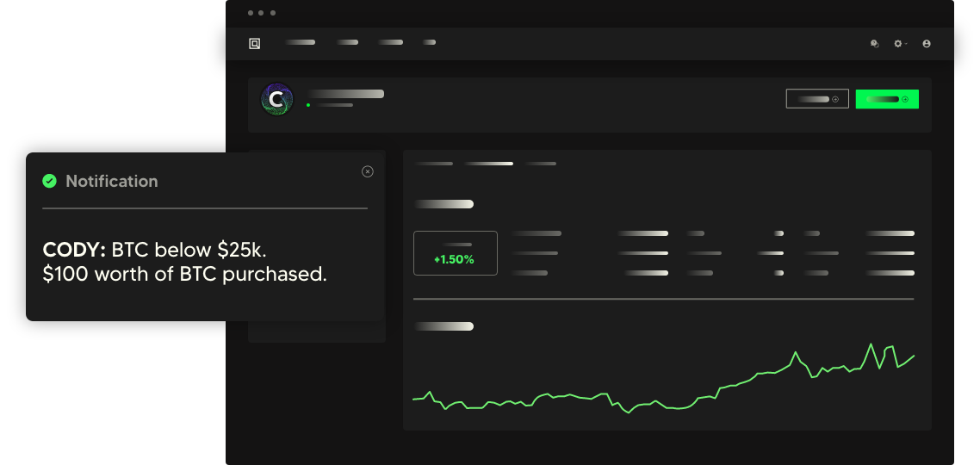Select the second navbar menu item

(348, 42)
